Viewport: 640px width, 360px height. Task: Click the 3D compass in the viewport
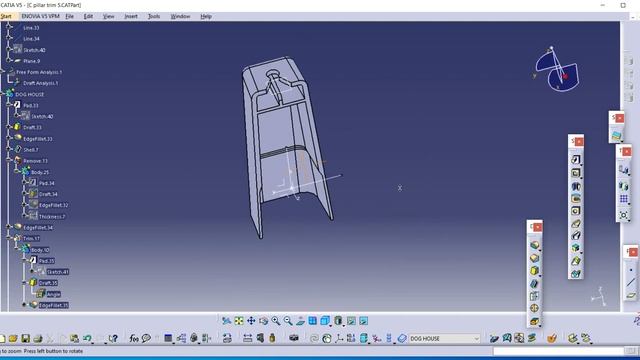557,69
